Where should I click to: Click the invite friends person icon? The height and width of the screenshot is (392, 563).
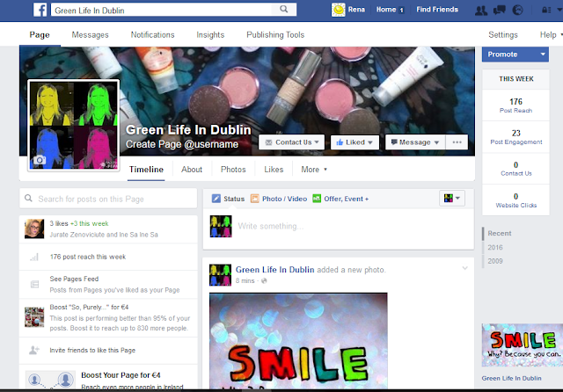click(x=34, y=350)
